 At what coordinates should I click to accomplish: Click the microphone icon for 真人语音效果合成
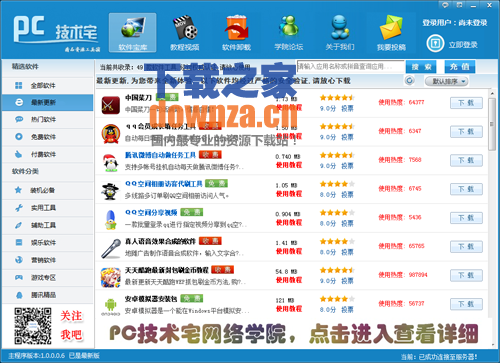111,249
